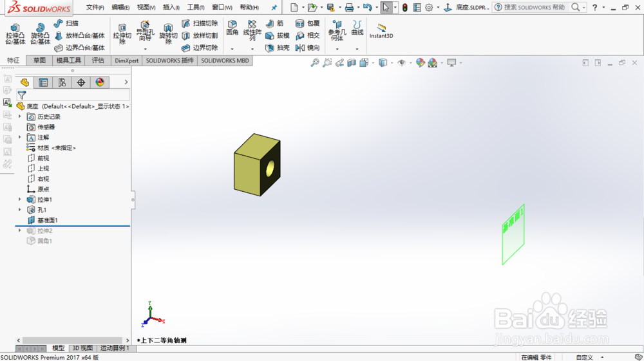Click the feature tree filter field
Screen dimensions: 644x361
coord(73,95)
